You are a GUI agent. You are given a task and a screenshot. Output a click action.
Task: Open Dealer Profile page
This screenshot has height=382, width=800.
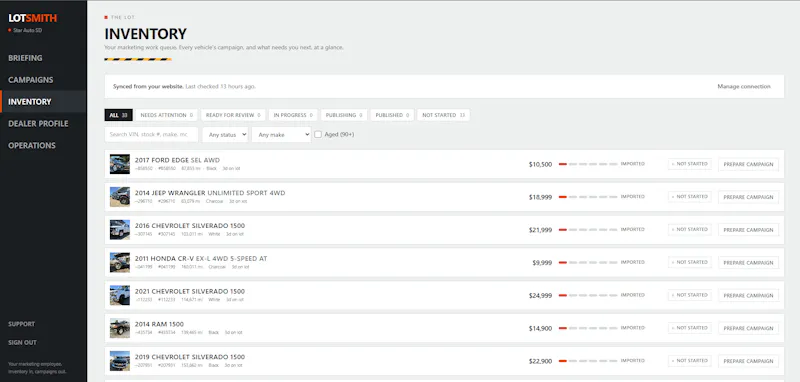pyautogui.click(x=38, y=123)
